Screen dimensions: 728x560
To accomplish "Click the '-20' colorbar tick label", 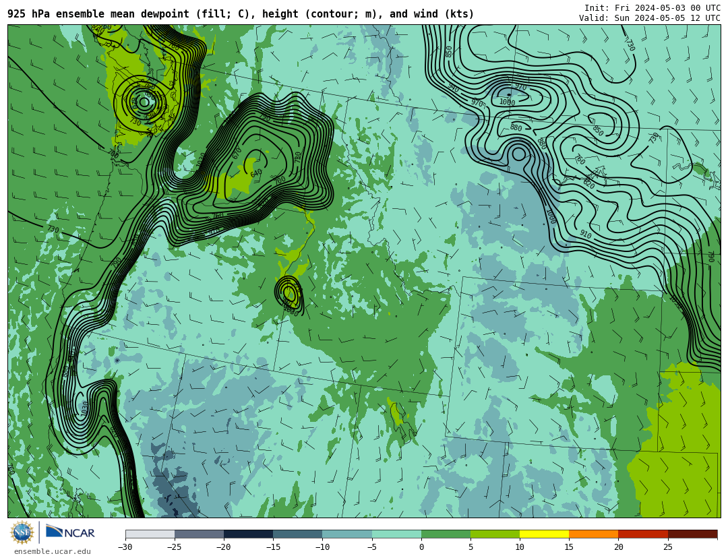I will click(x=224, y=547).
